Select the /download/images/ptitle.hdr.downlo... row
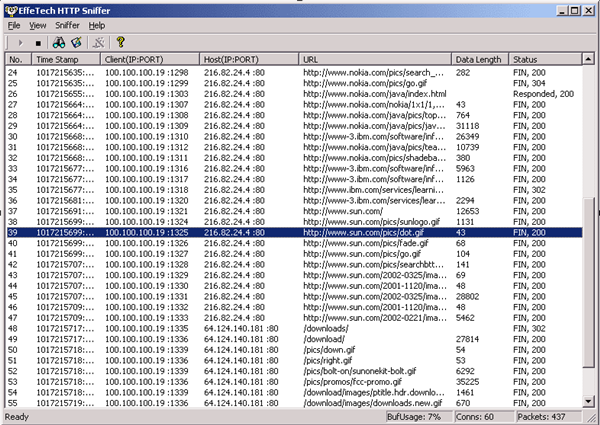The width and height of the screenshot is (600, 425). click(x=295, y=392)
